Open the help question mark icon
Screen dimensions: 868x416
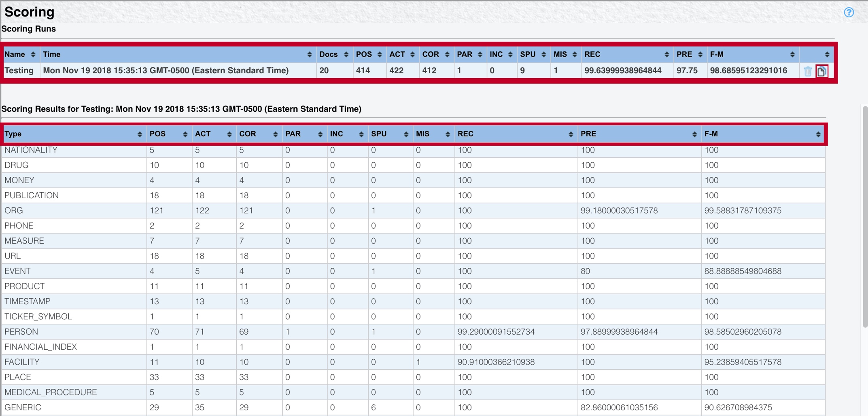point(849,13)
